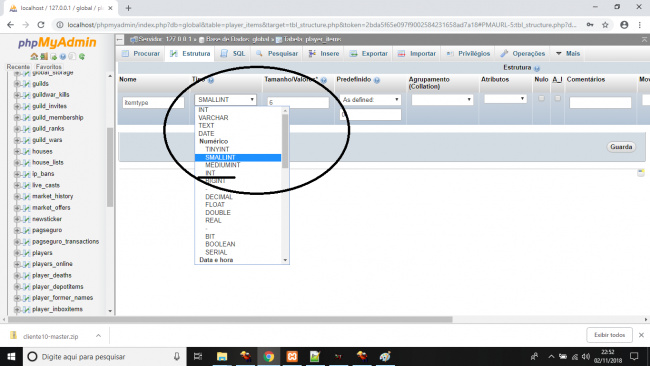Click the Estrutura heading help icon
This screenshot has width=650, height=366.
point(537,68)
